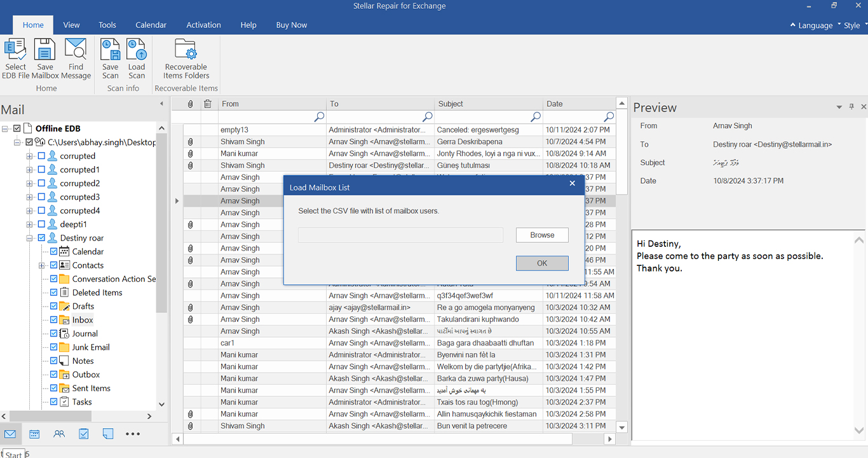Expand the corrupted4 mailbox tree node

29,211
